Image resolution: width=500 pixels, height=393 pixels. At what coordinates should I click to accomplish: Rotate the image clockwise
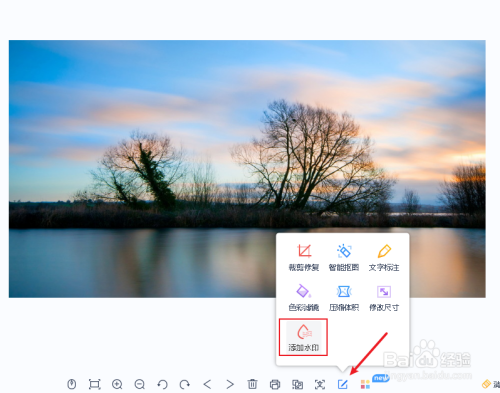point(185,384)
